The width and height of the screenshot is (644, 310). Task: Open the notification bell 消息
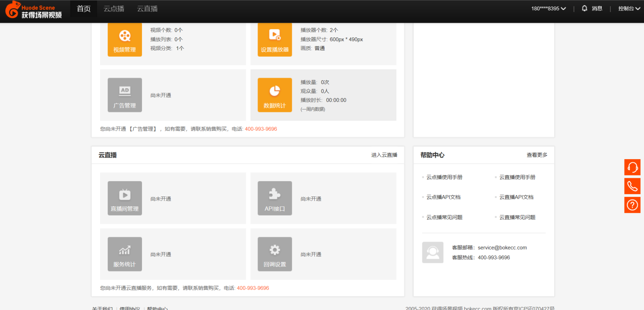[x=592, y=9]
